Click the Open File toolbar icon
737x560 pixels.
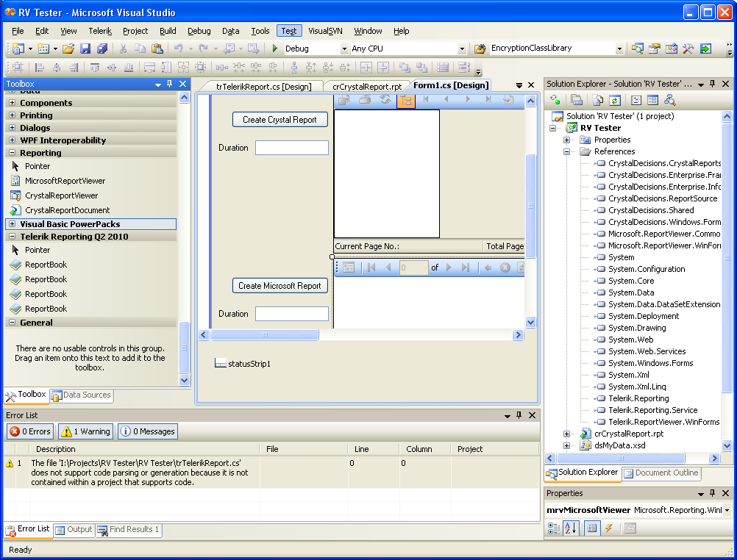[x=68, y=49]
